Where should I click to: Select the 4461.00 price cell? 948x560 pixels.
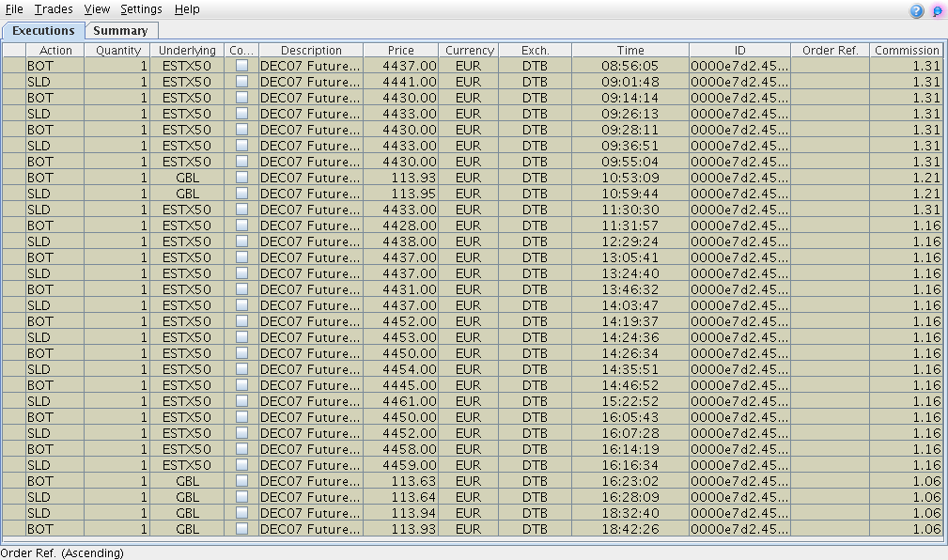point(401,401)
